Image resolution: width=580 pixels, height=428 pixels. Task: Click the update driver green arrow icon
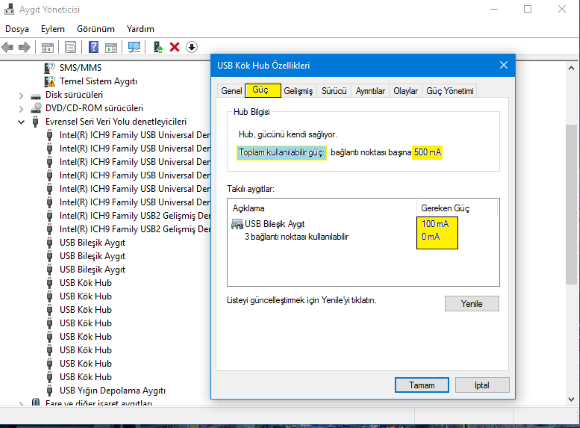click(x=158, y=47)
